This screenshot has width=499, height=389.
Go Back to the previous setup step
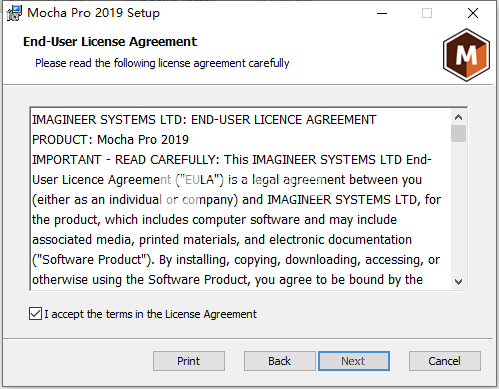[279, 361]
